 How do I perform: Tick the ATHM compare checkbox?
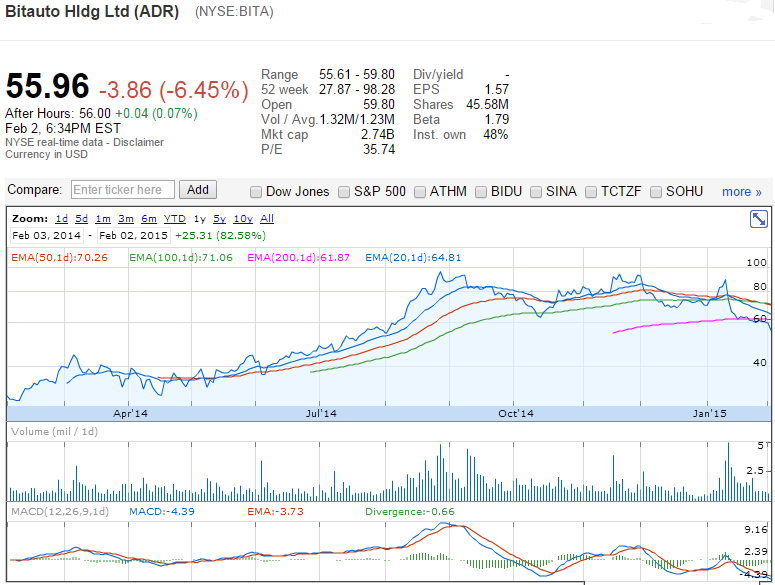pos(420,192)
